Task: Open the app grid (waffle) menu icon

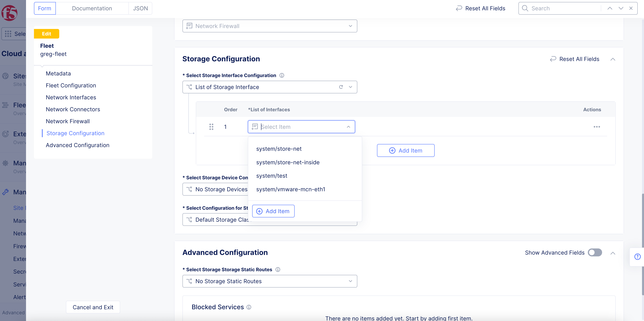Action: [x=8, y=33]
